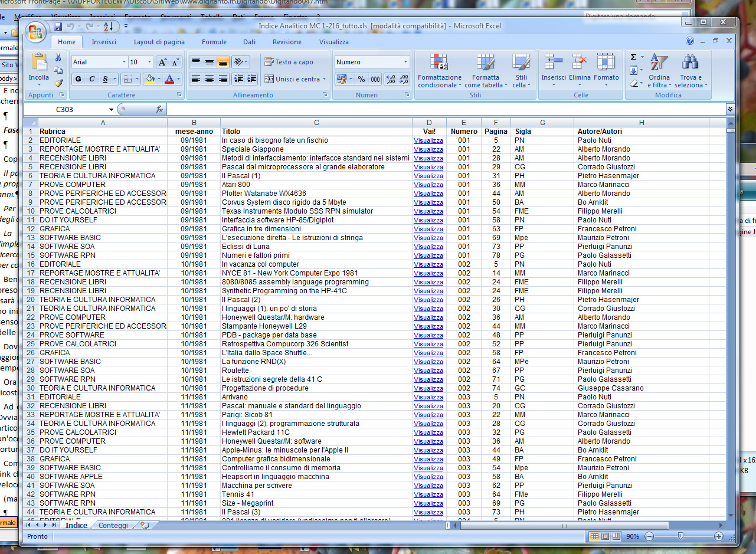Insert a new worksheet tab
Screen dimensions: 756x554
[x=145, y=525]
